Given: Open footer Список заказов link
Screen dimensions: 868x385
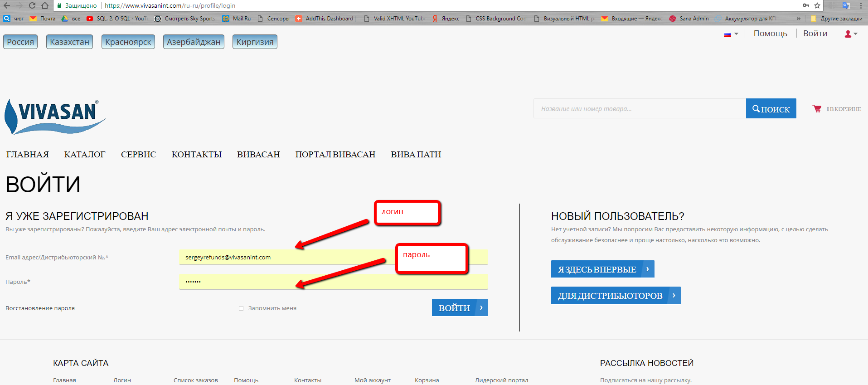Looking at the screenshot, I should [196, 380].
